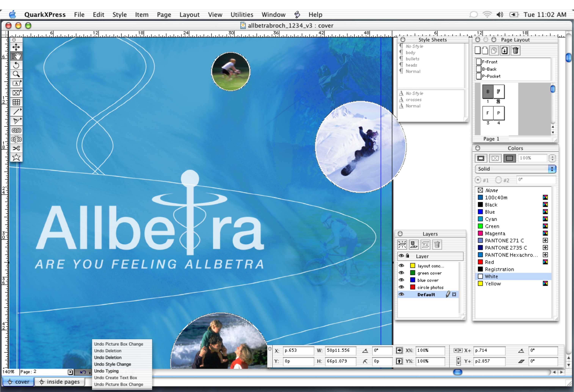Apply the bullets paragraph style
This screenshot has height=392, width=574.
click(412, 59)
